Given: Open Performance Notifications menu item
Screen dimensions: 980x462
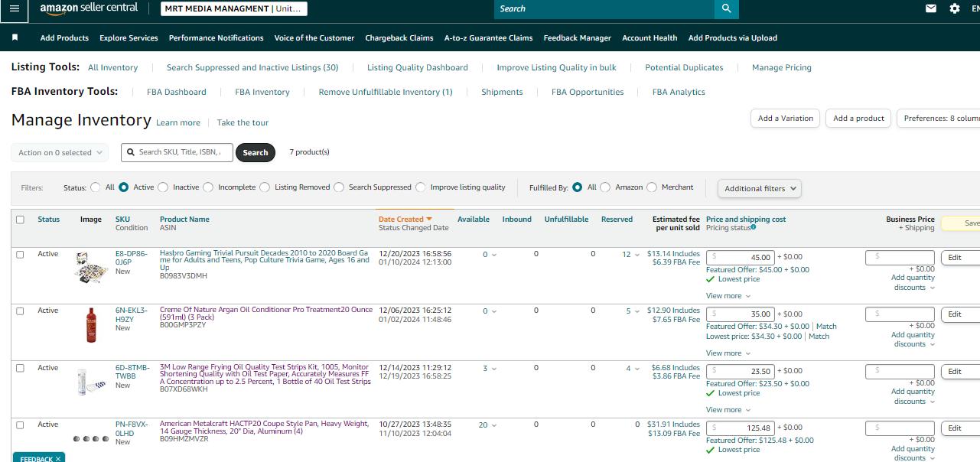Looking at the screenshot, I should [x=217, y=37].
